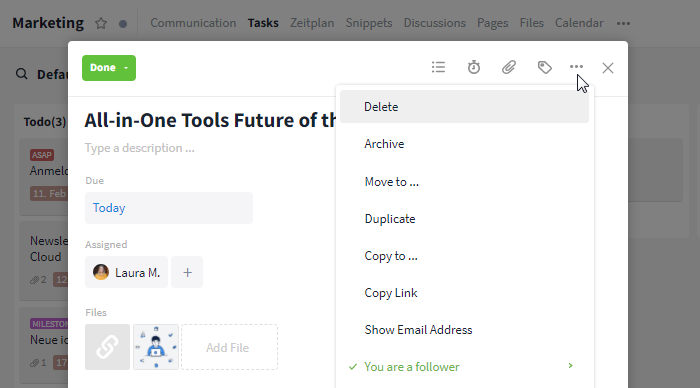Open the link file thumbnail
Image resolution: width=700 pixels, height=388 pixels.
(108, 347)
